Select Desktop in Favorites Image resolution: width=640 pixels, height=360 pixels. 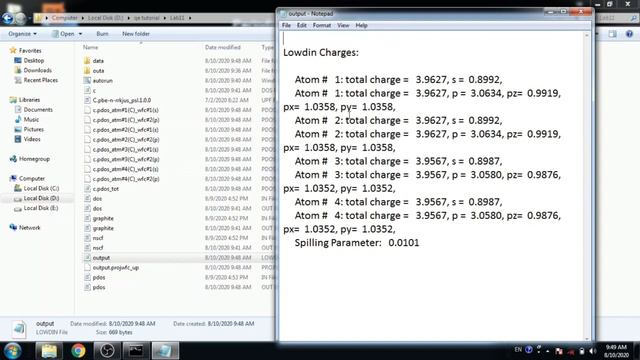(33, 60)
